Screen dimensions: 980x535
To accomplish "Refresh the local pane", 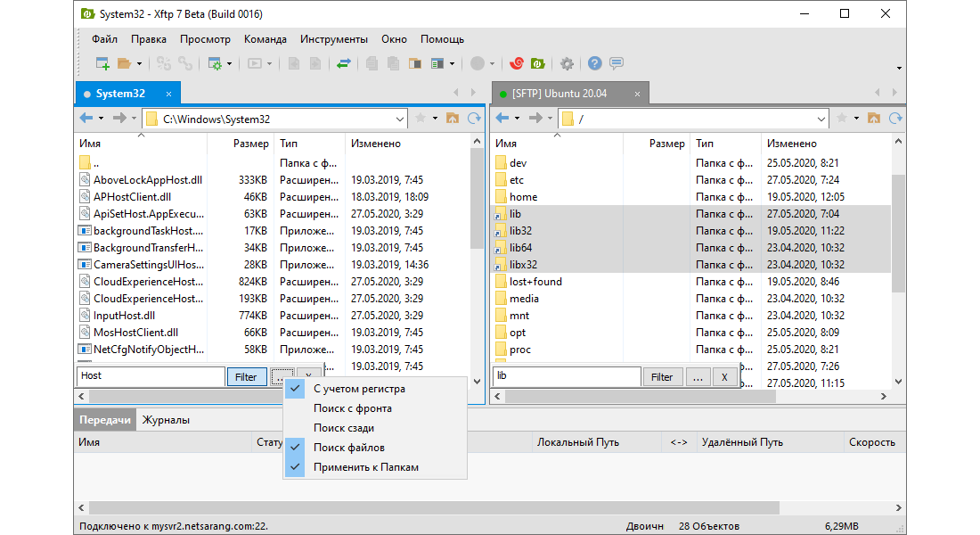I will click(x=474, y=119).
